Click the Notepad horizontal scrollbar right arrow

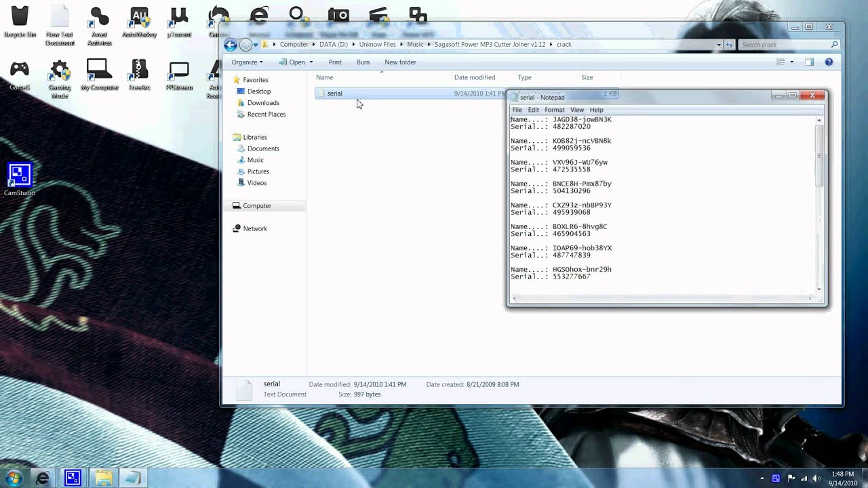[810, 298]
